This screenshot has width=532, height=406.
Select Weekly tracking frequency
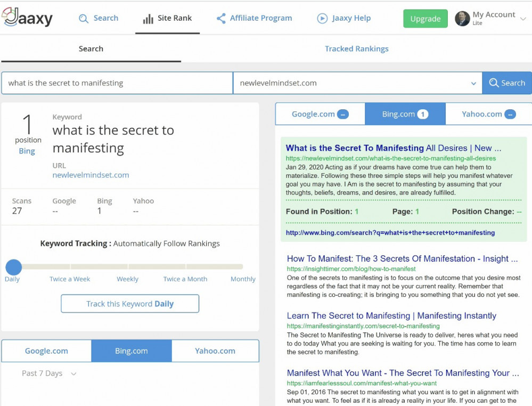point(128,279)
